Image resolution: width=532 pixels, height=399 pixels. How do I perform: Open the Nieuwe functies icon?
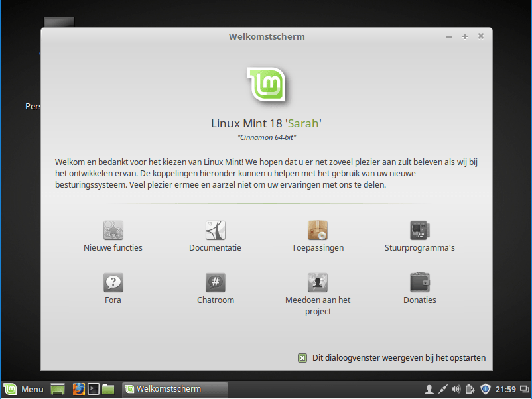point(113,230)
